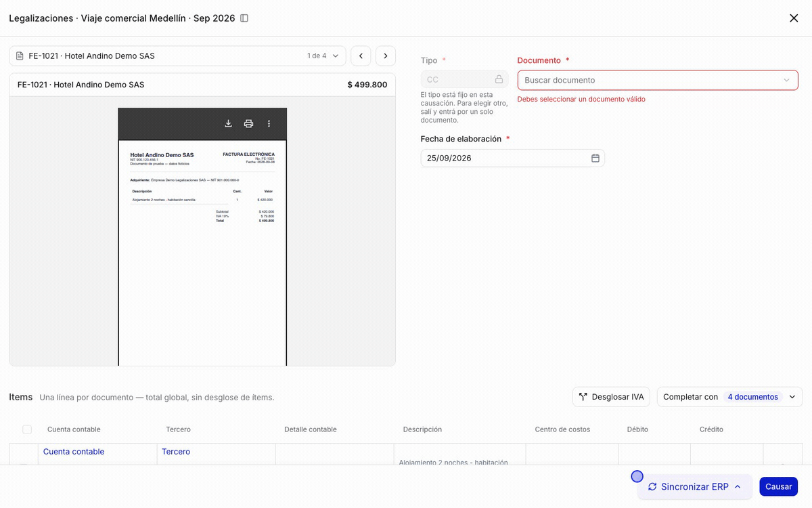This screenshot has height=508, width=812.
Task: Click the Desglosar IVA button
Action: pos(611,397)
